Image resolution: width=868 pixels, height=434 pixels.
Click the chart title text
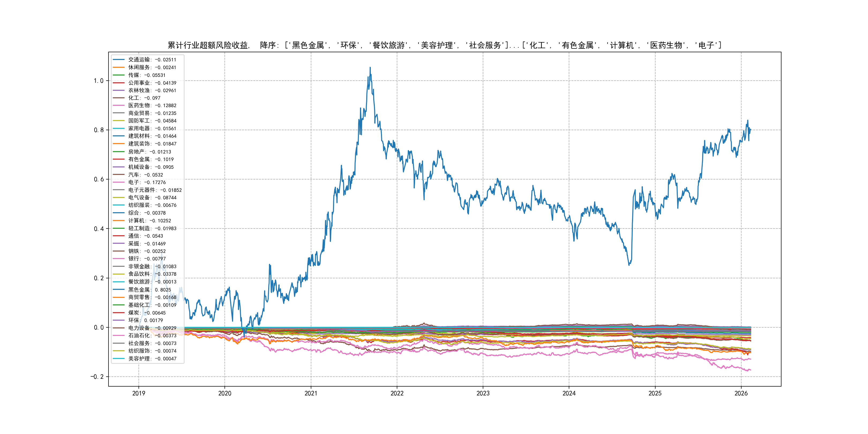click(444, 45)
